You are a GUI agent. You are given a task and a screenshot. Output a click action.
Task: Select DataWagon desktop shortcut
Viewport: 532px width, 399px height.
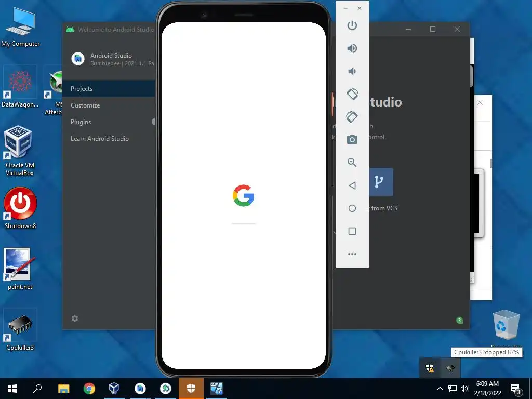20,87
